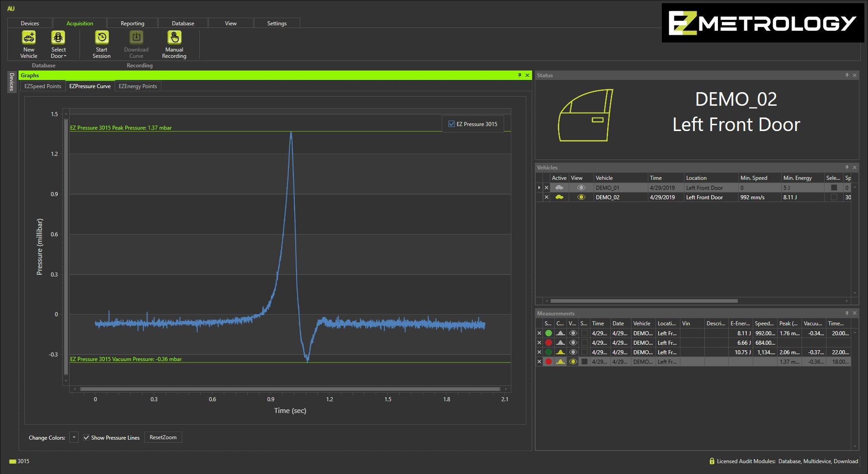Click the right arrow of Vehicles scrollbar

tap(847, 300)
